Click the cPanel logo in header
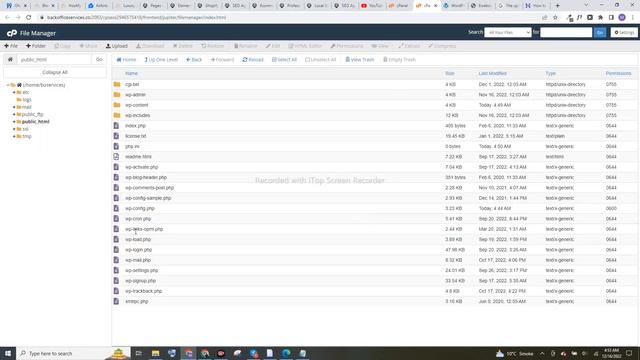 (11, 33)
